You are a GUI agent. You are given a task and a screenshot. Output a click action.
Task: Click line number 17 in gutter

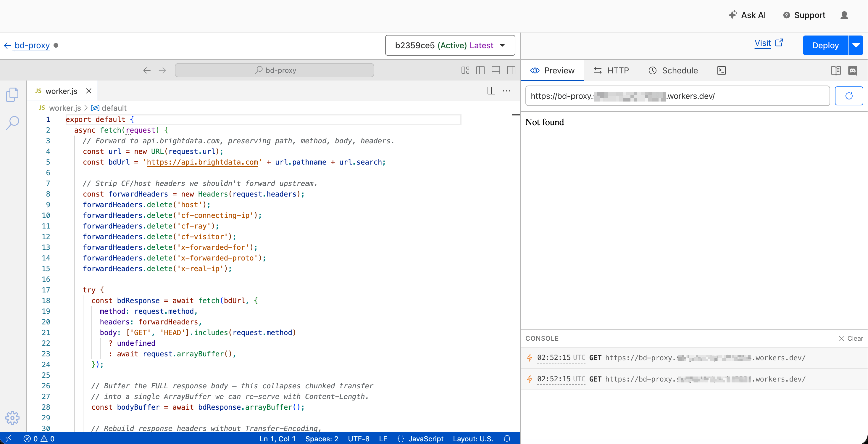(x=46, y=290)
